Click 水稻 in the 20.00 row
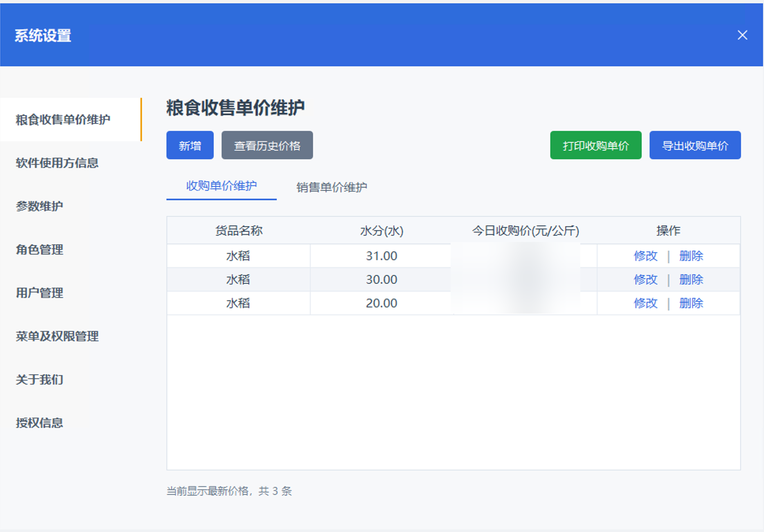Viewport: 764px width, 532px height. (x=238, y=303)
